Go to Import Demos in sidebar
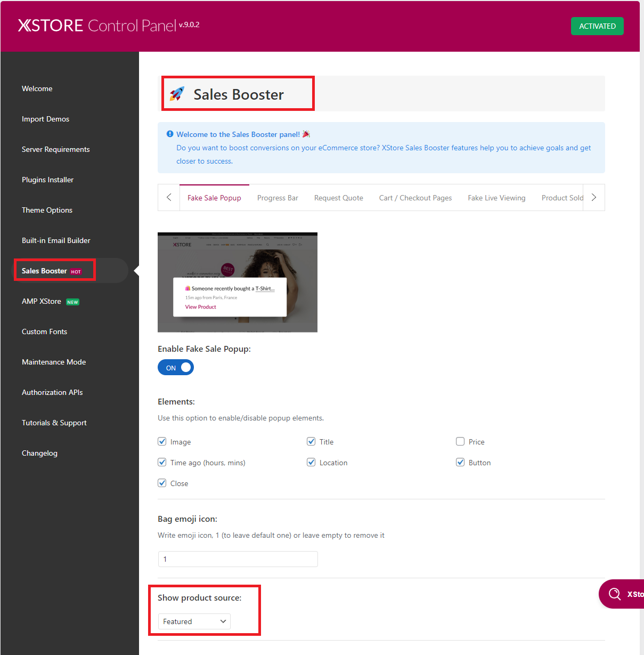 click(x=45, y=119)
